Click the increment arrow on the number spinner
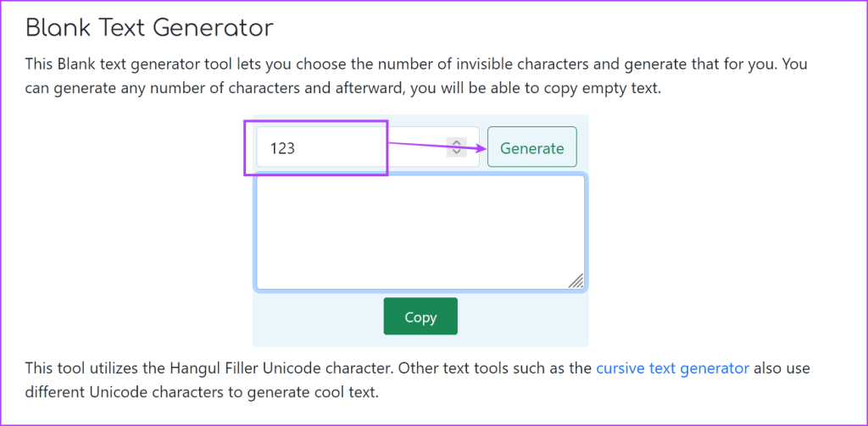Viewport: 868px width, 426px height. (x=456, y=142)
